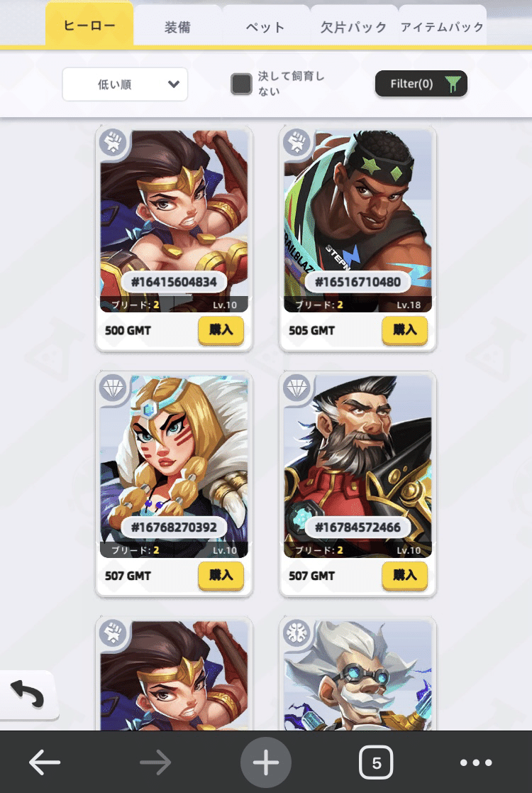The image size is (532, 793).
Task: Open the browser three-dots menu
Action: (475, 762)
